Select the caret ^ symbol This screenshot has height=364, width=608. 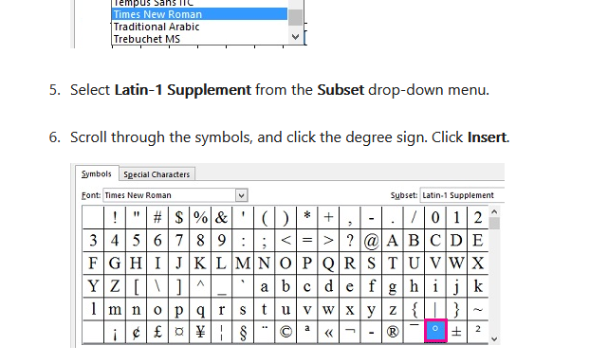(x=200, y=286)
